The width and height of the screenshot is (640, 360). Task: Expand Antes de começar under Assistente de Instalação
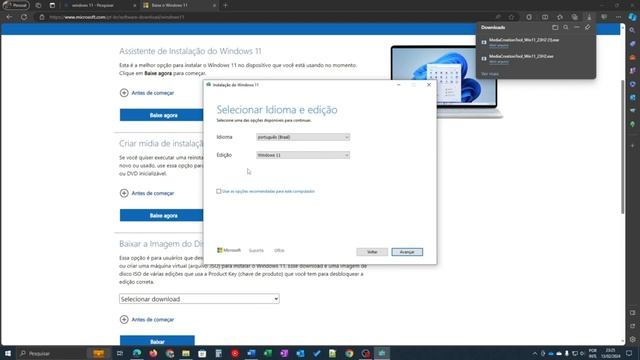[x=147, y=93]
